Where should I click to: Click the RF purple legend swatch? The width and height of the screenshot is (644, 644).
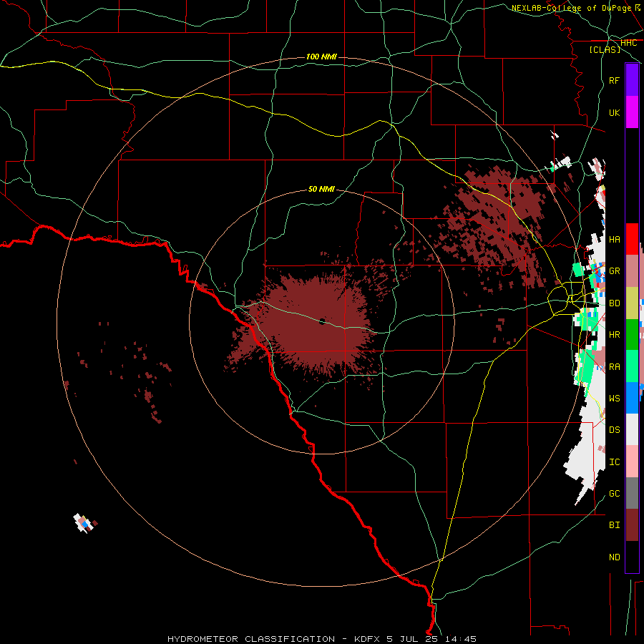pos(632,80)
